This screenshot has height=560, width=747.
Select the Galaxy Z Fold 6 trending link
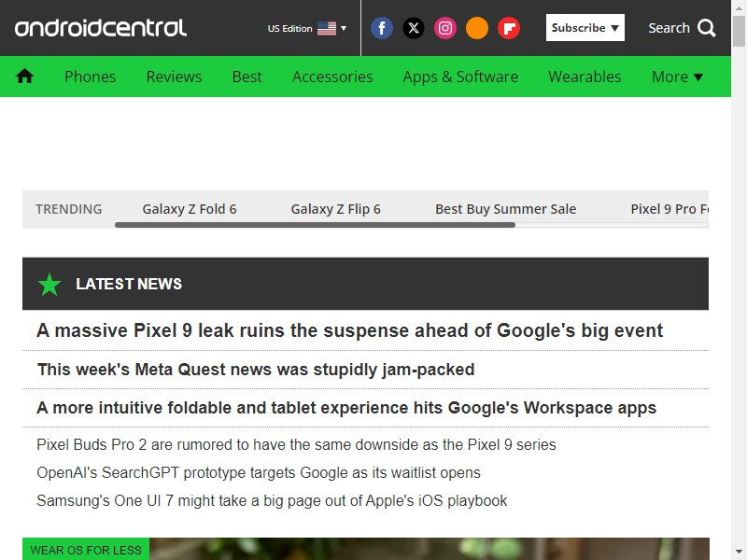(x=190, y=209)
